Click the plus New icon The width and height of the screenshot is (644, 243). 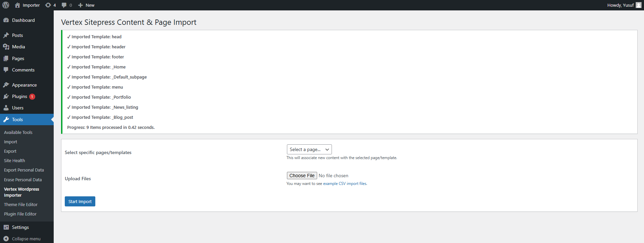81,5
